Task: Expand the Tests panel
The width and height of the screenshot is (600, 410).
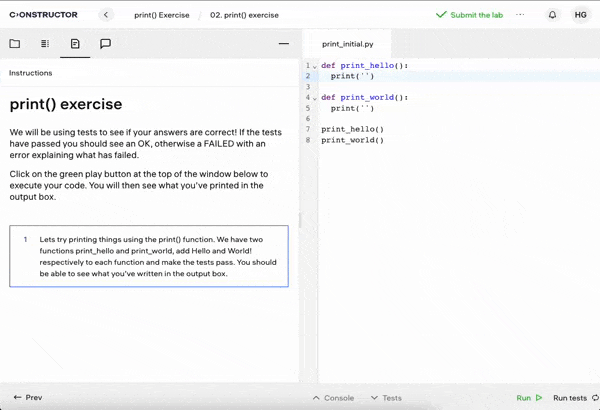Action: [x=386, y=398]
